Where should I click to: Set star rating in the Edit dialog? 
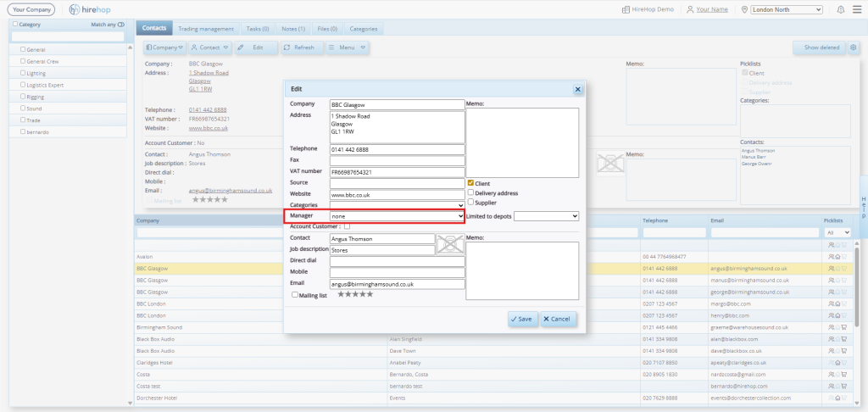(355, 294)
